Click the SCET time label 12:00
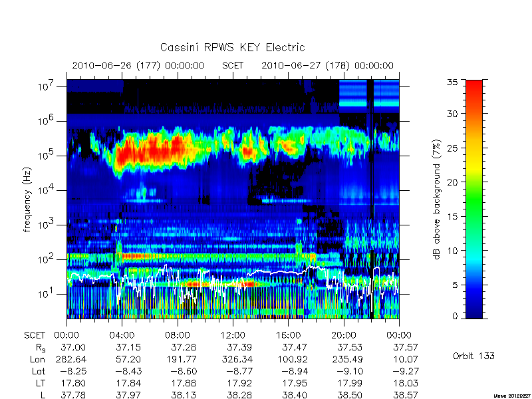532x399 pixels. 233,336
